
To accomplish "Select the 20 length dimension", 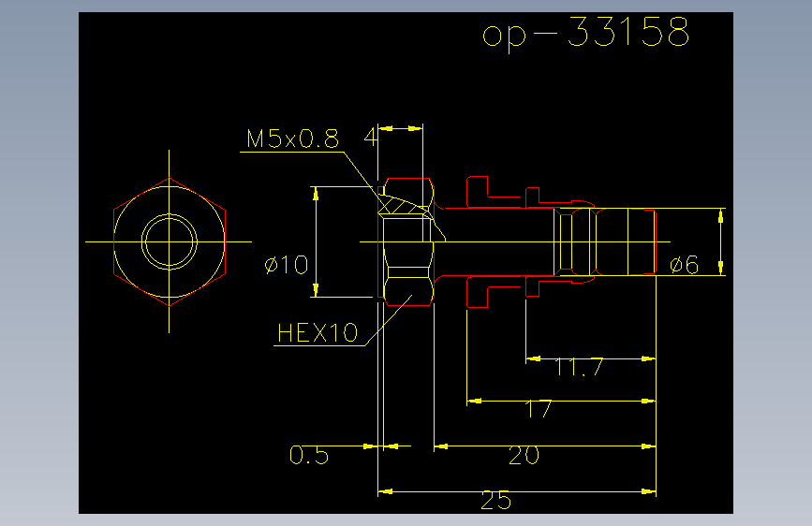I will click(524, 455).
